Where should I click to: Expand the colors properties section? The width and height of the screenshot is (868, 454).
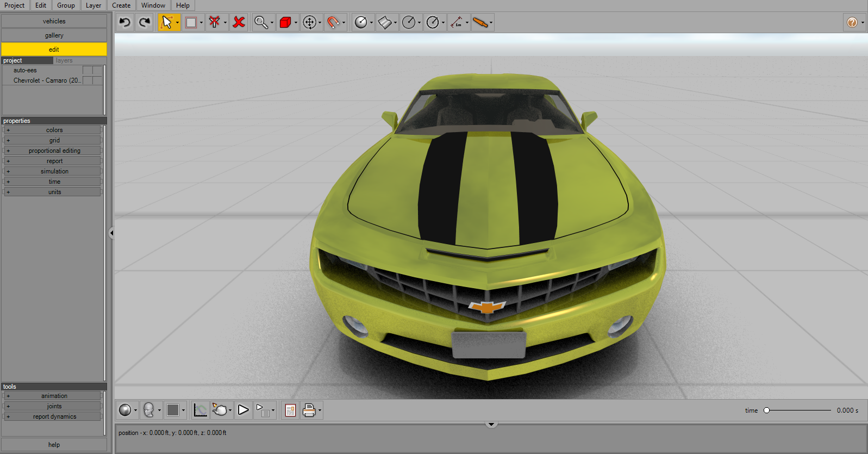tap(52, 130)
